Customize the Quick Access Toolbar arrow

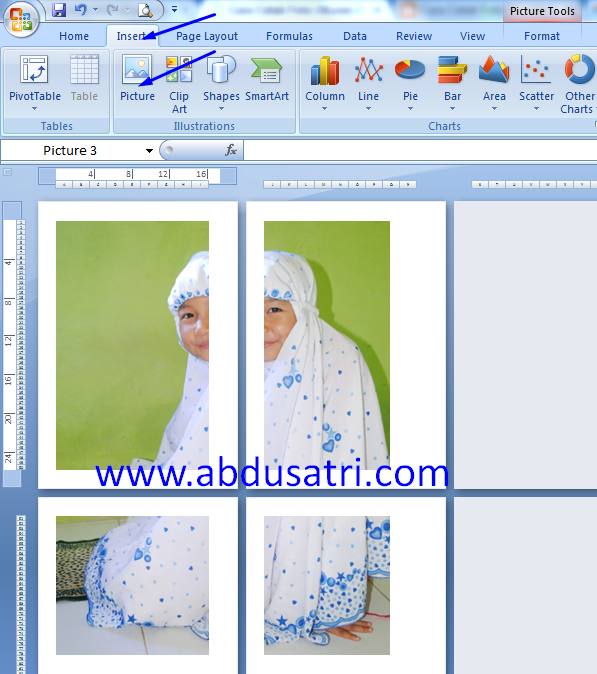[x=174, y=9]
